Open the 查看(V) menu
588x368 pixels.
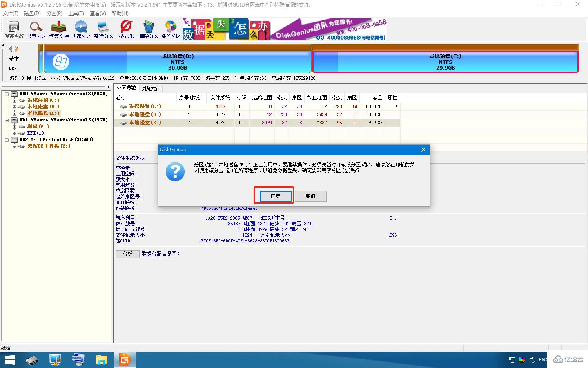98,13
